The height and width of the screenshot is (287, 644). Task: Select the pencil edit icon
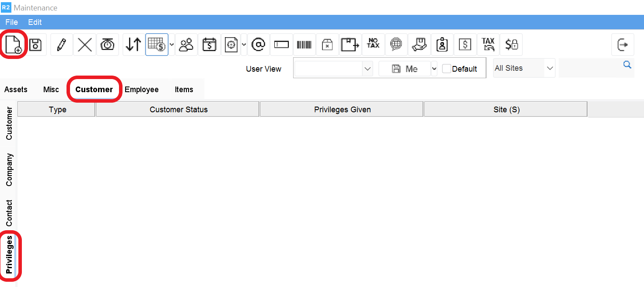click(x=62, y=45)
